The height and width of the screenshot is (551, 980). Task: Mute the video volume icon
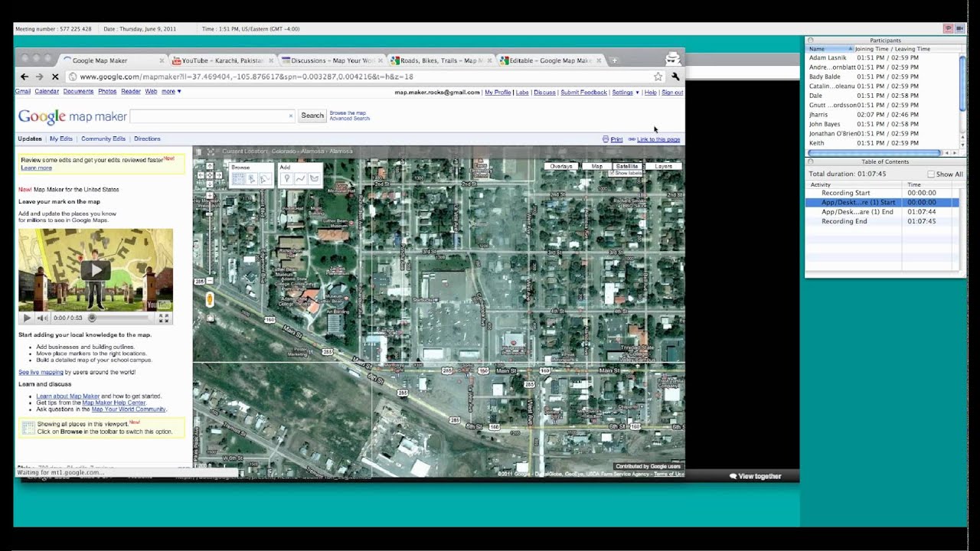coord(42,318)
